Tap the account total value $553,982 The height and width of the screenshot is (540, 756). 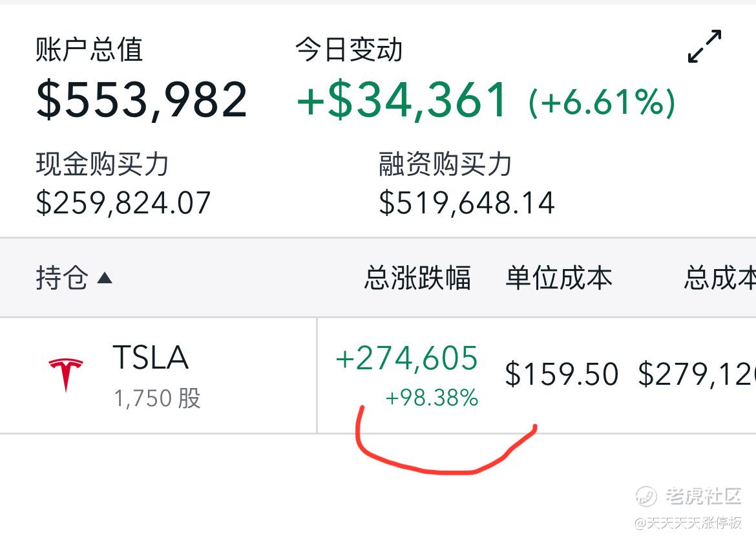(142, 100)
